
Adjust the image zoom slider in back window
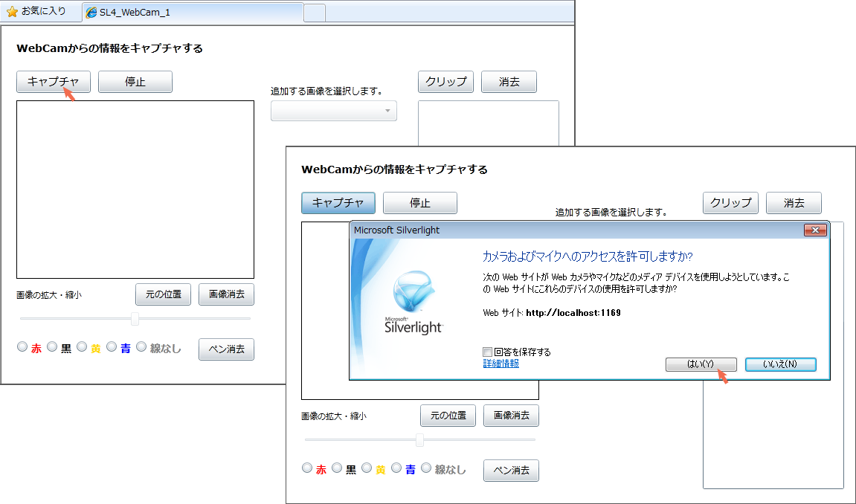pyautogui.click(x=135, y=319)
